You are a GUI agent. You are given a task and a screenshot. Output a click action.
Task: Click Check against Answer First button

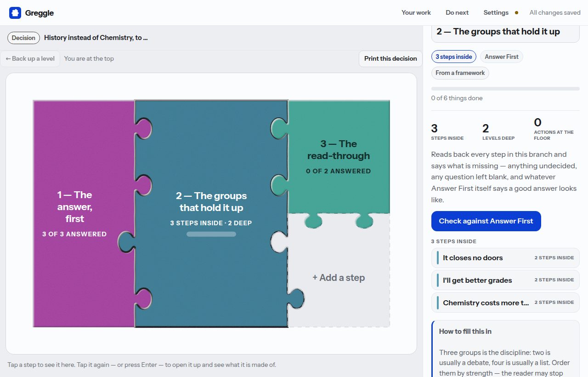coord(486,221)
